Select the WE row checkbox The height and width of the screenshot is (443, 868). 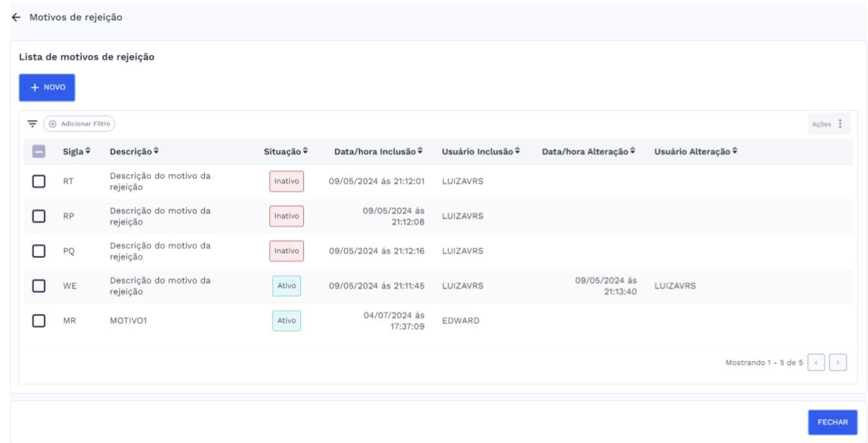[39, 286]
